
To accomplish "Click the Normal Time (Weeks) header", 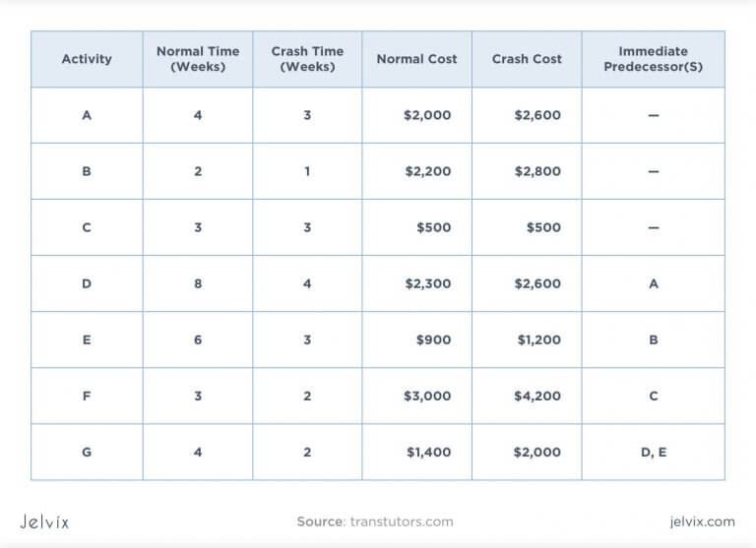I will click(198, 59).
